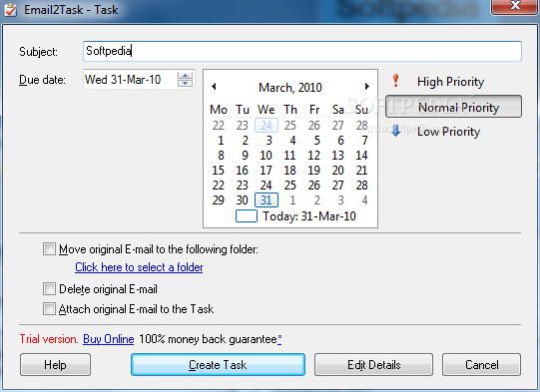Enable Move original E-mail to folder checkbox
The width and height of the screenshot is (540, 392).
49,248
